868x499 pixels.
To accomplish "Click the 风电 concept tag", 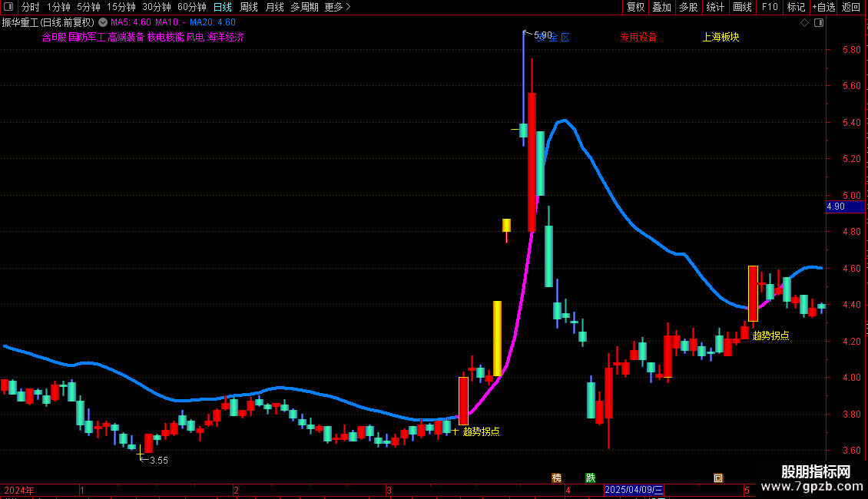I will coord(195,37).
